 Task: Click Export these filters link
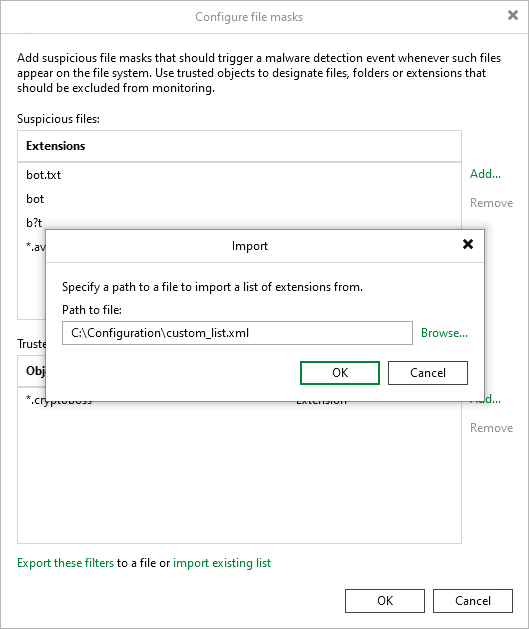(x=65, y=563)
